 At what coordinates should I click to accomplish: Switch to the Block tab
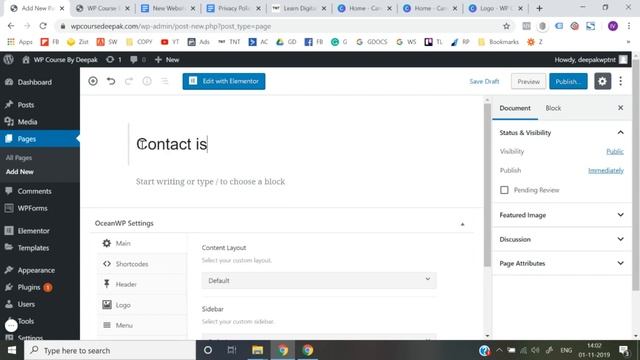click(553, 108)
